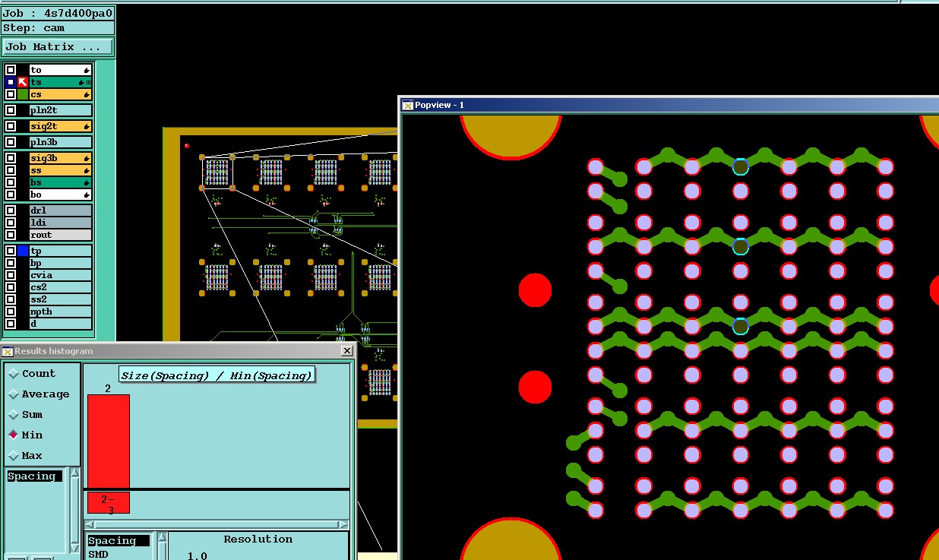
Task: Click the blue color swatch of tp layer
Action: tap(23, 251)
